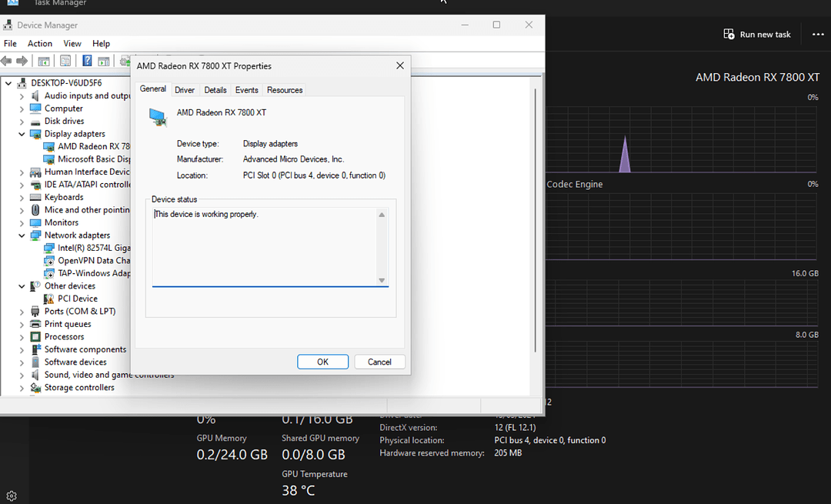Image resolution: width=831 pixels, height=504 pixels.
Task: Click the OK button in the properties dialog
Action: [x=322, y=362]
